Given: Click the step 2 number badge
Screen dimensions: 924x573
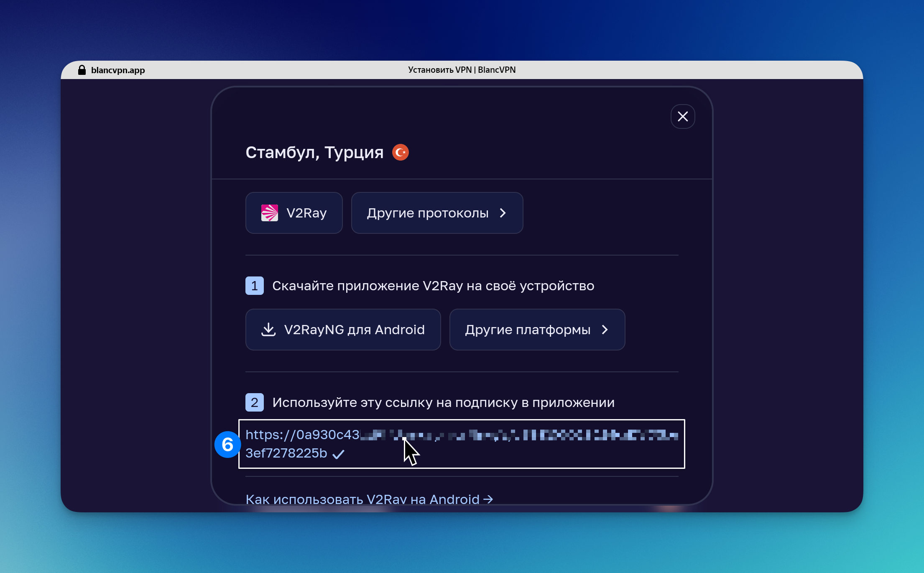Looking at the screenshot, I should coord(254,402).
